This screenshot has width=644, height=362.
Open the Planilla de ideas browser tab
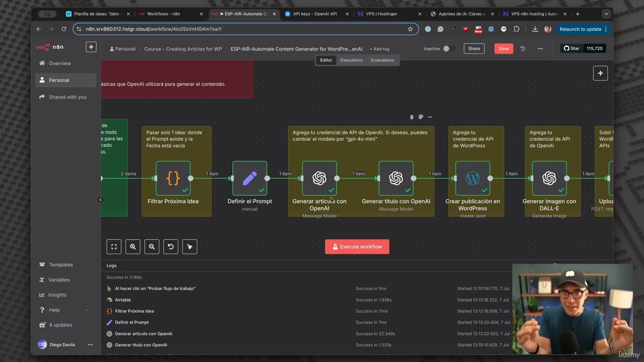point(98,14)
